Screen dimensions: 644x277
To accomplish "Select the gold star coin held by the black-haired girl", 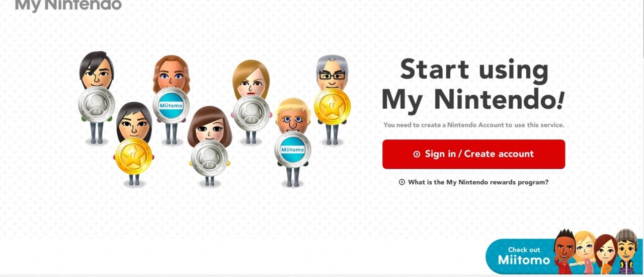I will (133, 156).
